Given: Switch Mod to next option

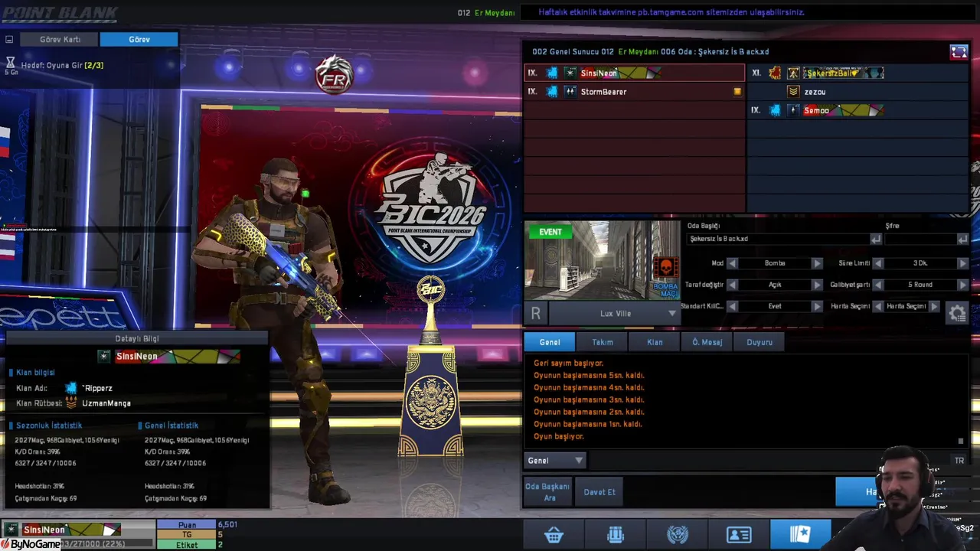Looking at the screenshot, I should click(817, 263).
